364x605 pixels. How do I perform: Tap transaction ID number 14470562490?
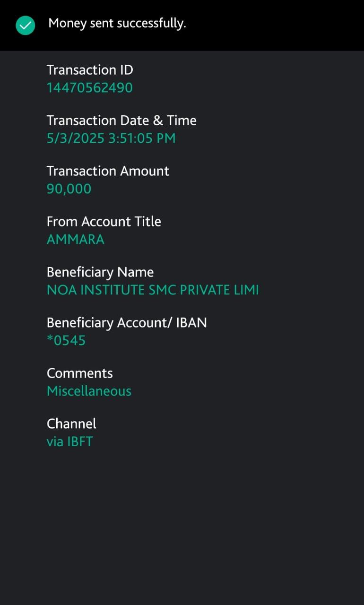[89, 88]
